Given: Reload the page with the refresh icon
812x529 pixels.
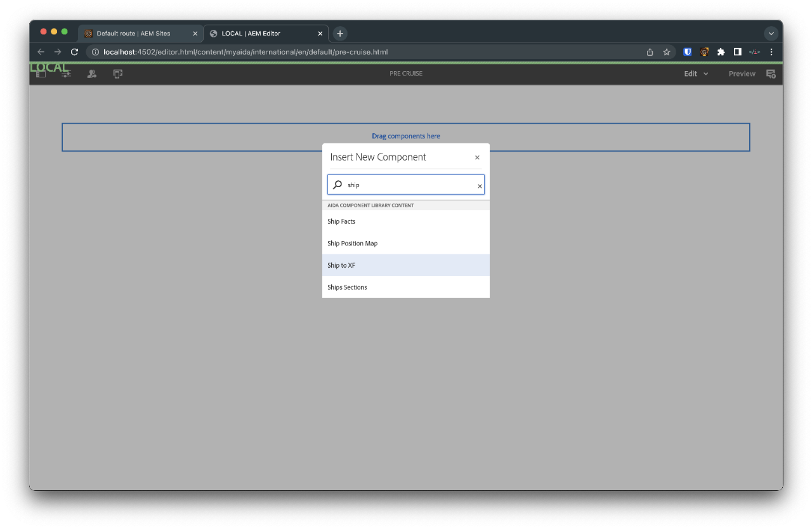Looking at the screenshot, I should click(74, 52).
